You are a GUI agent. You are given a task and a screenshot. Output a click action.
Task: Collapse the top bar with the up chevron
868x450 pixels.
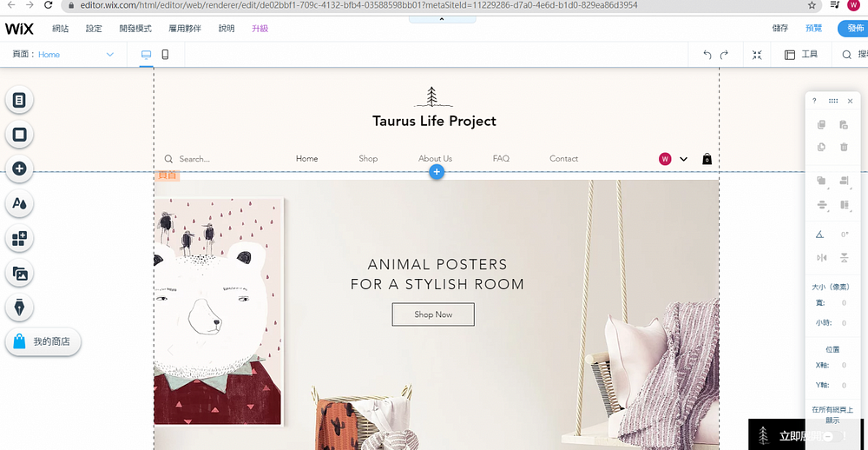pyautogui.click(x=442, y=19)
